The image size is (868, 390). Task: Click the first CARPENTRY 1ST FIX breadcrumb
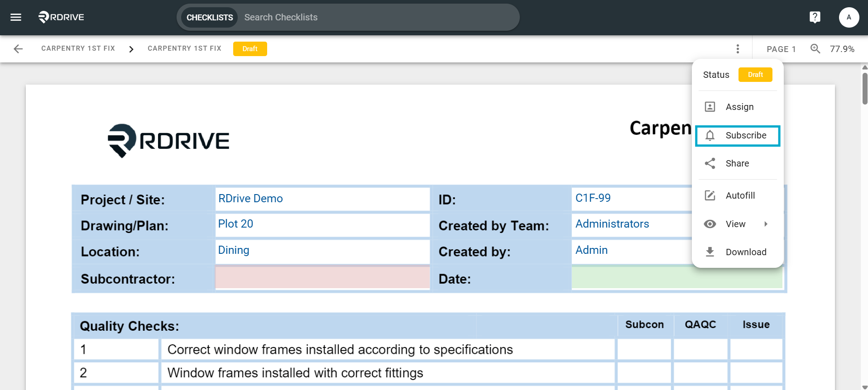(78, 48)
